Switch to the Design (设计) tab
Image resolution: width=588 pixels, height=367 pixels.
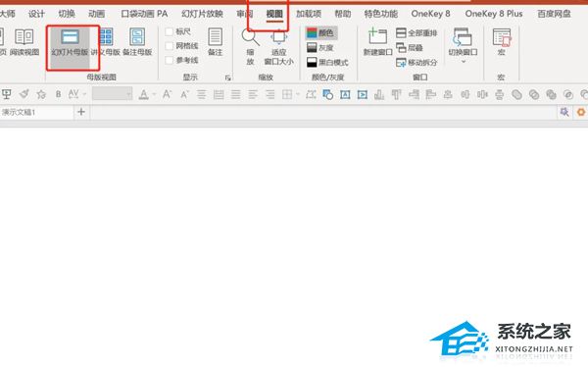coord(36,14)
